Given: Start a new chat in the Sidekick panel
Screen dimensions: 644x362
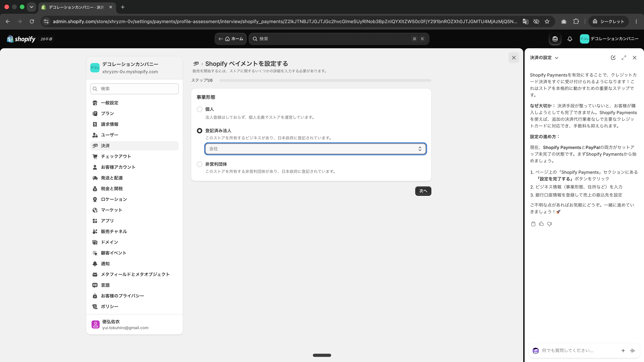Looking at the screenshot, I should 613,58.
